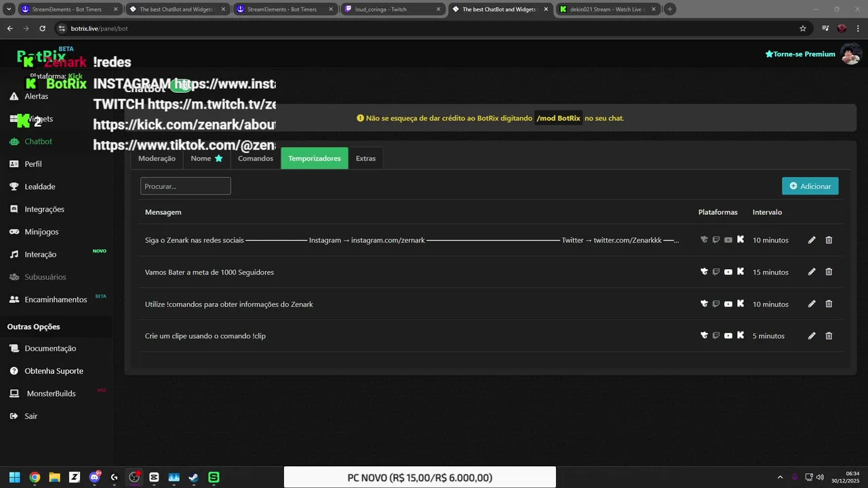This screenshot has width=868, height=488.
Task: Open Alertas via its warning triangle icon
Action: point(14,96)
